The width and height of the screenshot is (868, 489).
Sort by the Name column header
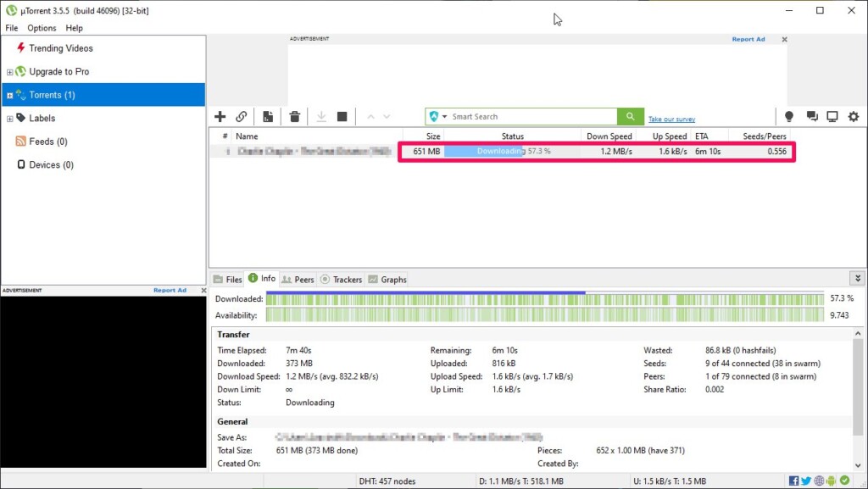tap(316, 136)
